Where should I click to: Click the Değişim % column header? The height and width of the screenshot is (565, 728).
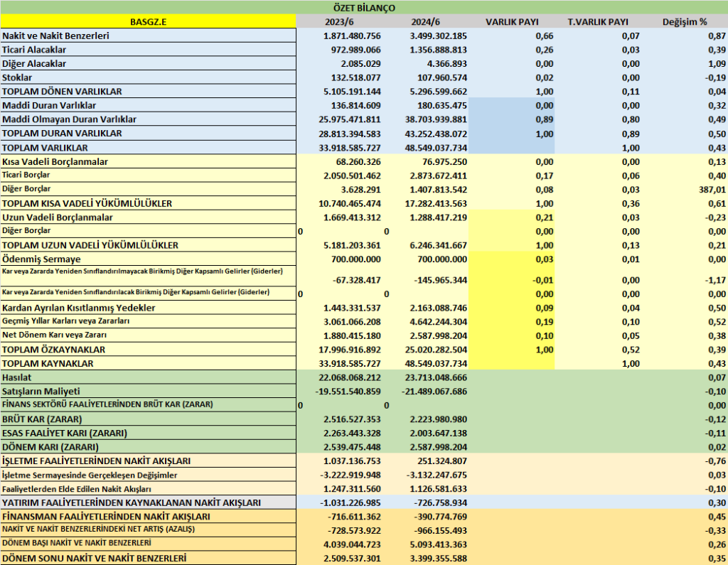pyautogui.click(x=685, y=22)
